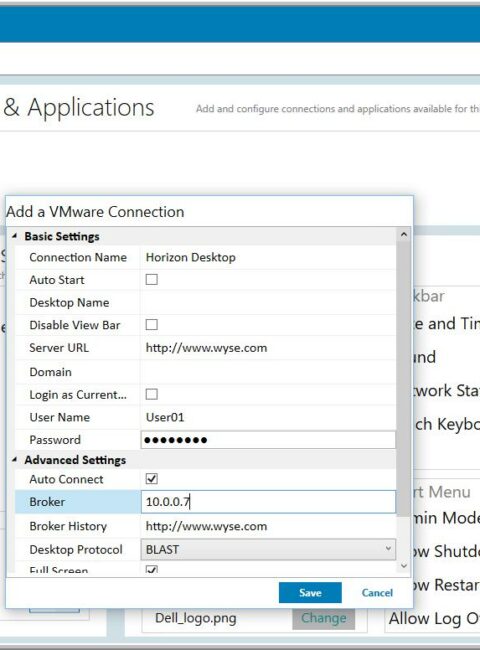The height and width of the screenshot is (650, 480).
Task: Click the empty Domain field
Action: point(268,372)
